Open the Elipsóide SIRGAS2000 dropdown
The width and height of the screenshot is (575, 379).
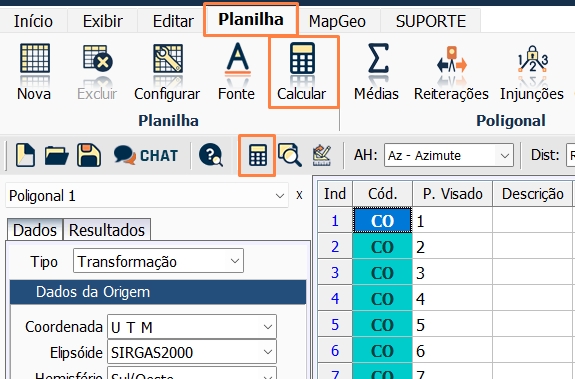click(x=192, y=352)
